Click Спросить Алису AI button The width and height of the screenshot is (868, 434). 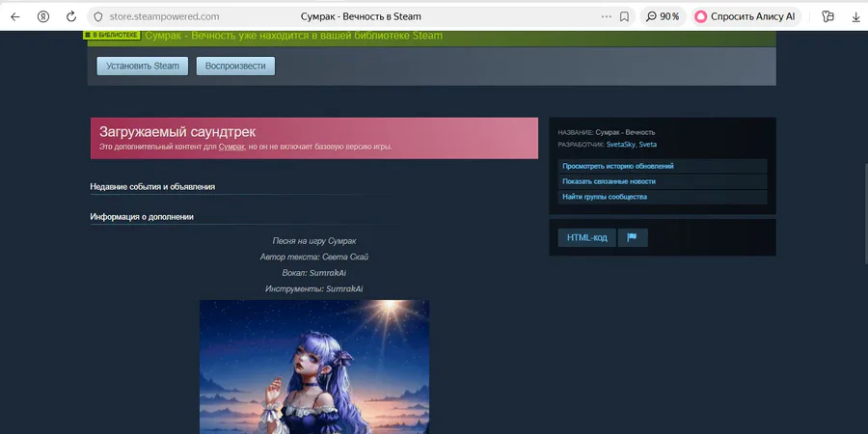pyautogui.click(x=746, y=16)
